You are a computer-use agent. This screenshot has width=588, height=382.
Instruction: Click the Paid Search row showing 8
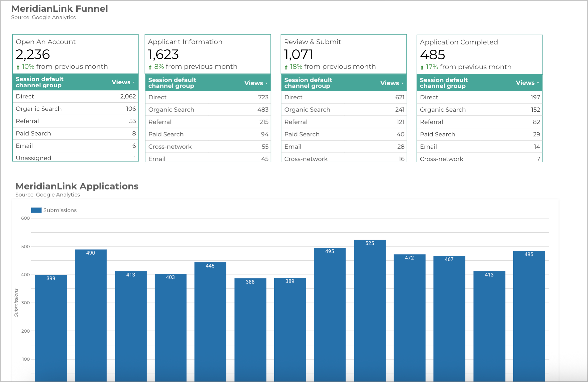click(x=75, y=134)
